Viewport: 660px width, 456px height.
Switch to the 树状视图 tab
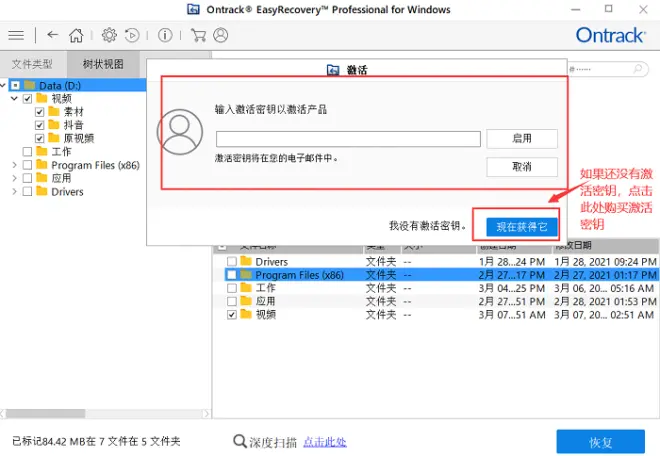[103, 64]
